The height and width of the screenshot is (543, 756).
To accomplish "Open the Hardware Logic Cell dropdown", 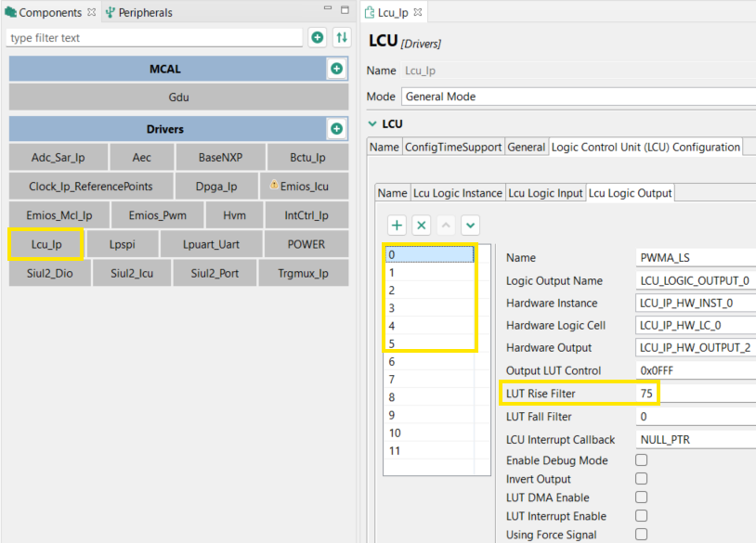I will (696, 325).
